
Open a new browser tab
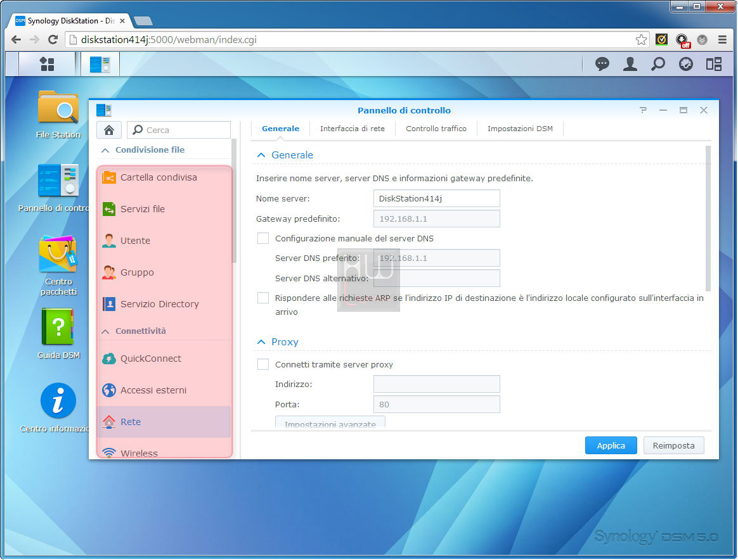(143, 21)
